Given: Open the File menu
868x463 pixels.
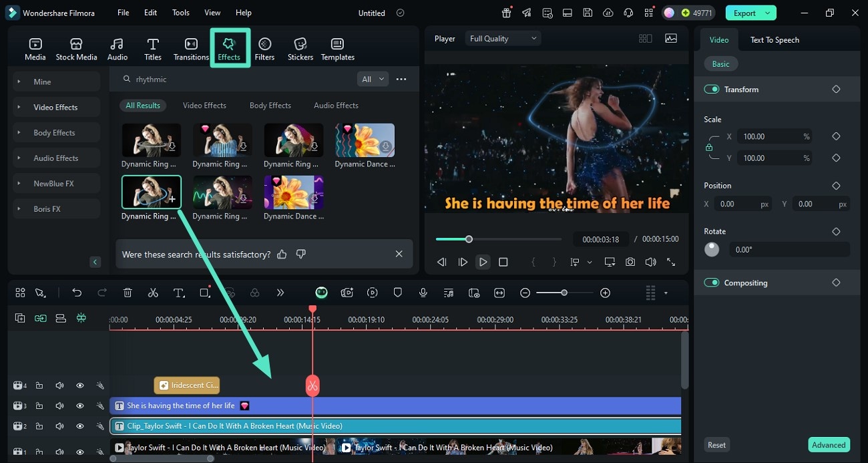Looking at the screenshot, I should point(124,13).
